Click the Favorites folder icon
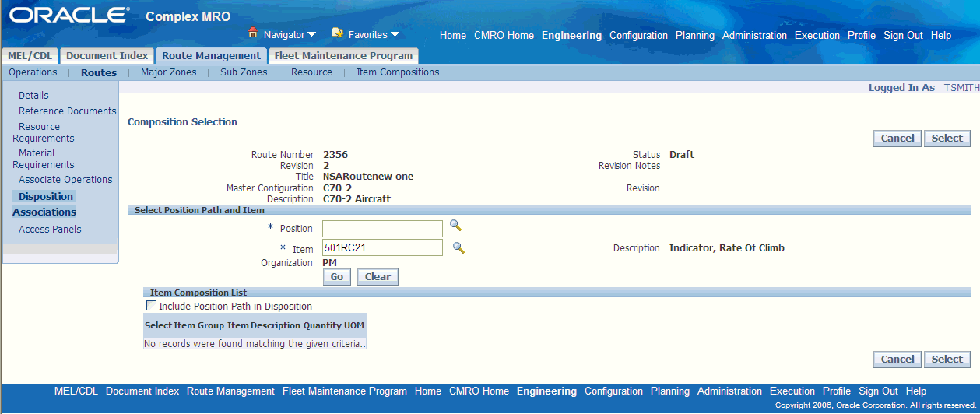The height and width of the screenshot is (414, 980). tap(337, 33)
